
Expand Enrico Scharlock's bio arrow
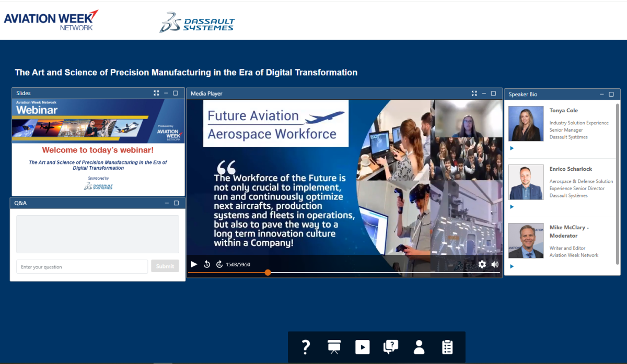(512, 207)
